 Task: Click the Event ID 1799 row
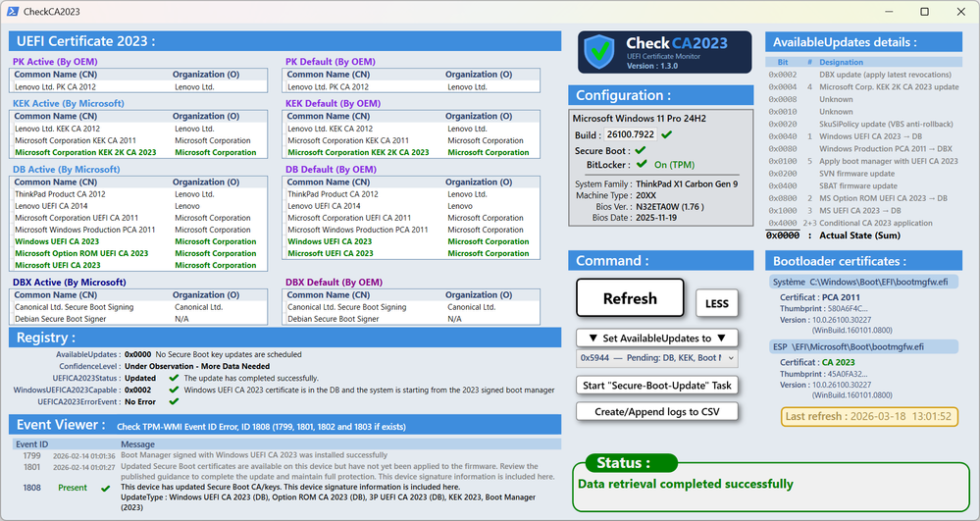[286, 455]
